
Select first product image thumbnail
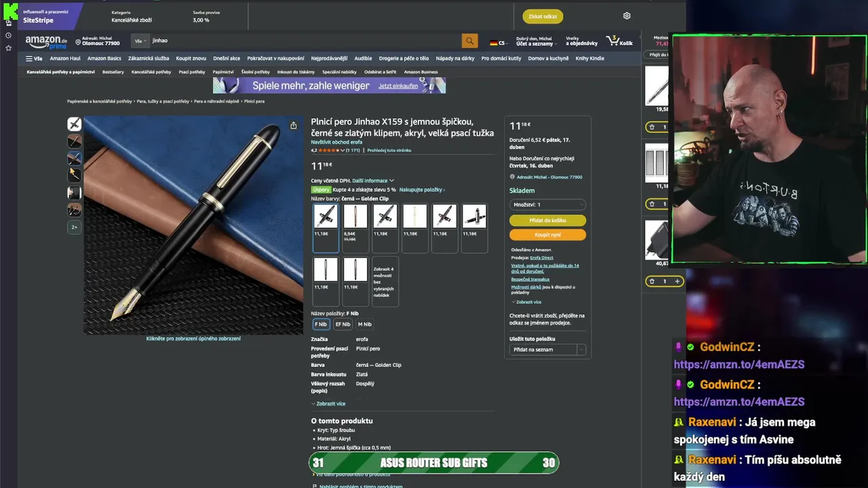click(75, 124)
